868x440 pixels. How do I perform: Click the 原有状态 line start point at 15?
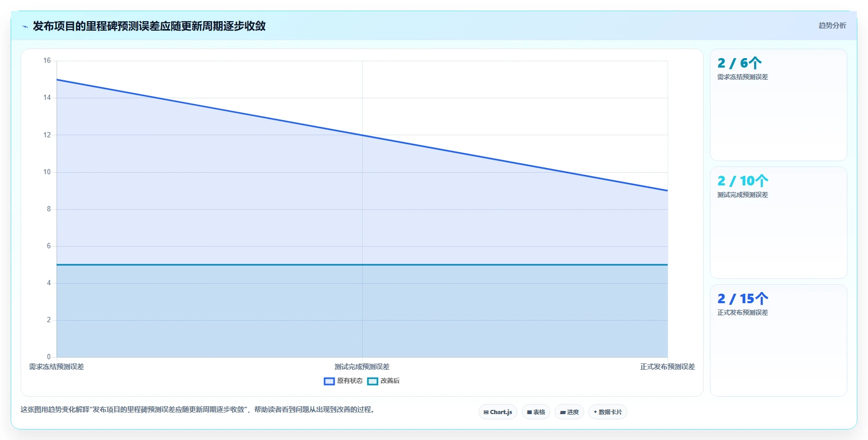57,80
